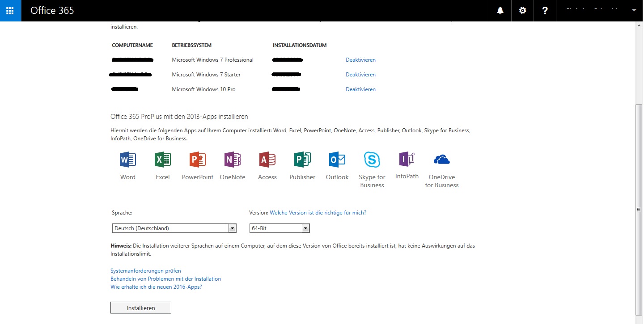The width and height of the screenshot is (644, 324).
Task: Open the app launcher waffle icon
Action: pos(10,10)
